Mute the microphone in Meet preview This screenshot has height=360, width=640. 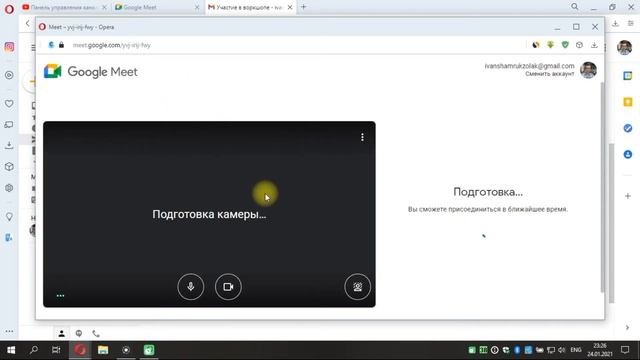[x=191, y=287]
